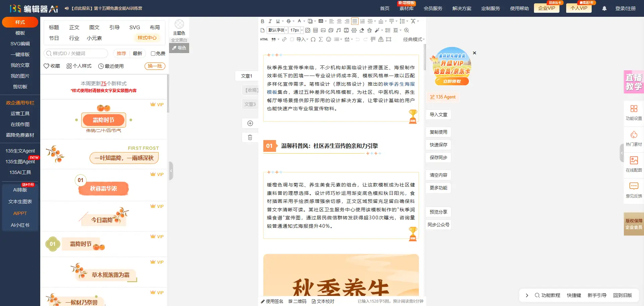Open the 素材库 menu in the top bar

point(407,9)
